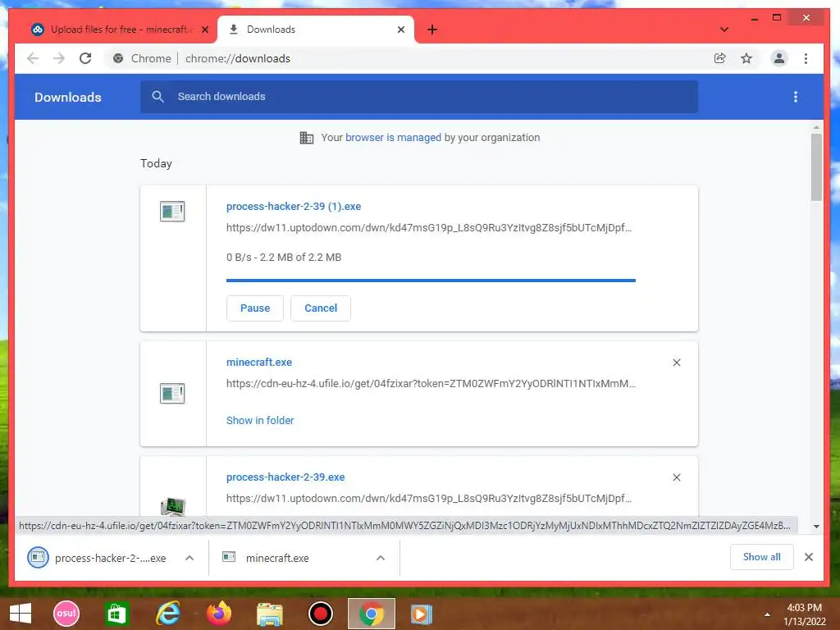Click the managed organization building icon
This screenshot has width=840, height=630.
[x=307, y=138]
